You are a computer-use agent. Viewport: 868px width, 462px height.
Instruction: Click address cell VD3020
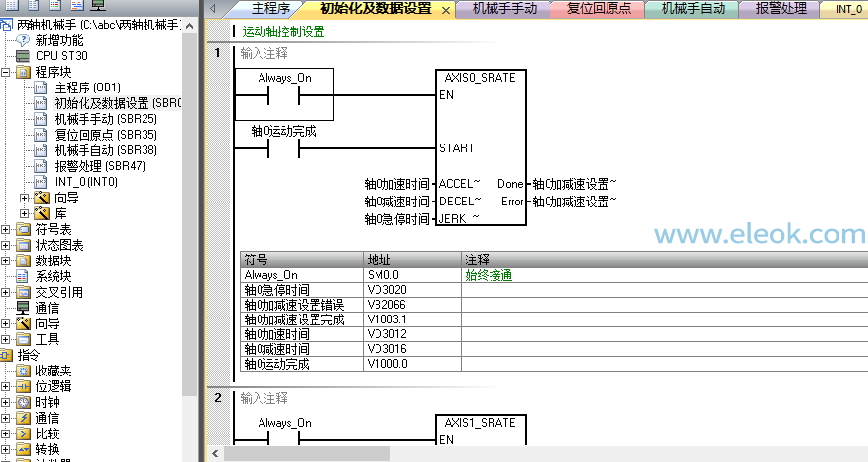pos(413,290)
